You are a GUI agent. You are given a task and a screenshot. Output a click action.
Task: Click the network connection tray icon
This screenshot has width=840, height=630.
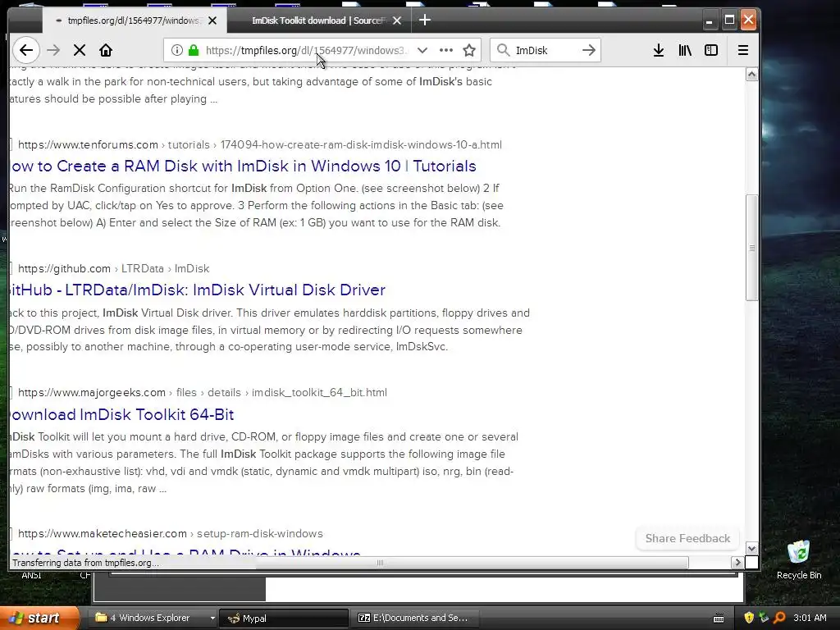(x=764, y=618)
